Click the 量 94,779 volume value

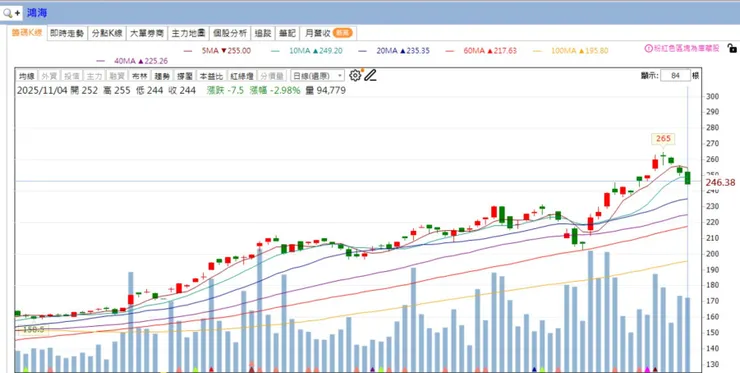click(326, 90)
